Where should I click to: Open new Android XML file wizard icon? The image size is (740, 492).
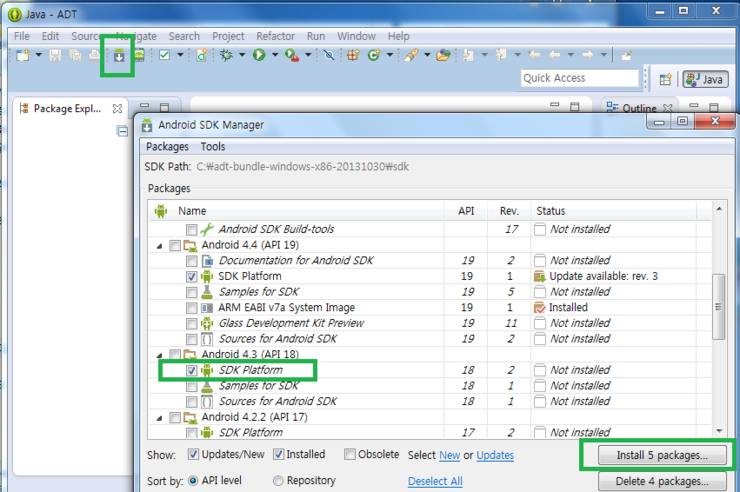pyautogui.click(x=202, y=56)
